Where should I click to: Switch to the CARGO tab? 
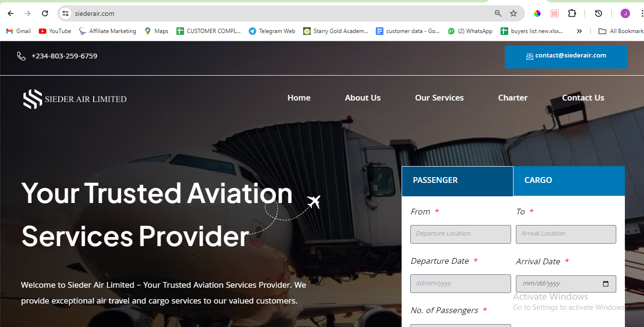click(x=569, y=181)
